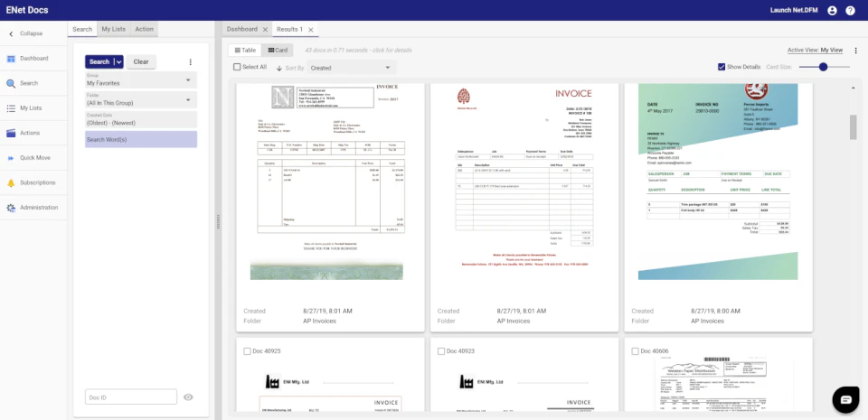The image size is (868, 420).
Task: Click the Search button
Action: (x=99, y=62)
